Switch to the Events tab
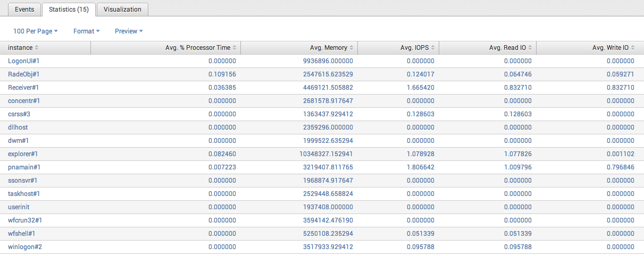The width and height of the screenshot is (644, 256). [x=24, y=10]
